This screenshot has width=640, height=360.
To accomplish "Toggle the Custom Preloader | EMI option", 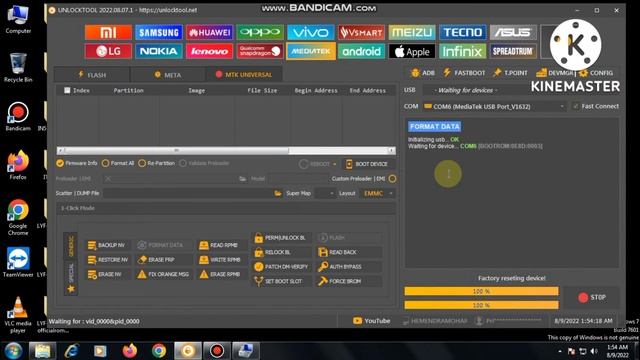I will [x=392, y=178].
